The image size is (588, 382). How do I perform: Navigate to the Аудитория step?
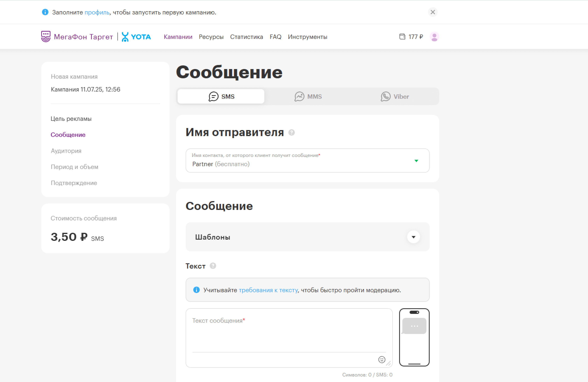66,151
